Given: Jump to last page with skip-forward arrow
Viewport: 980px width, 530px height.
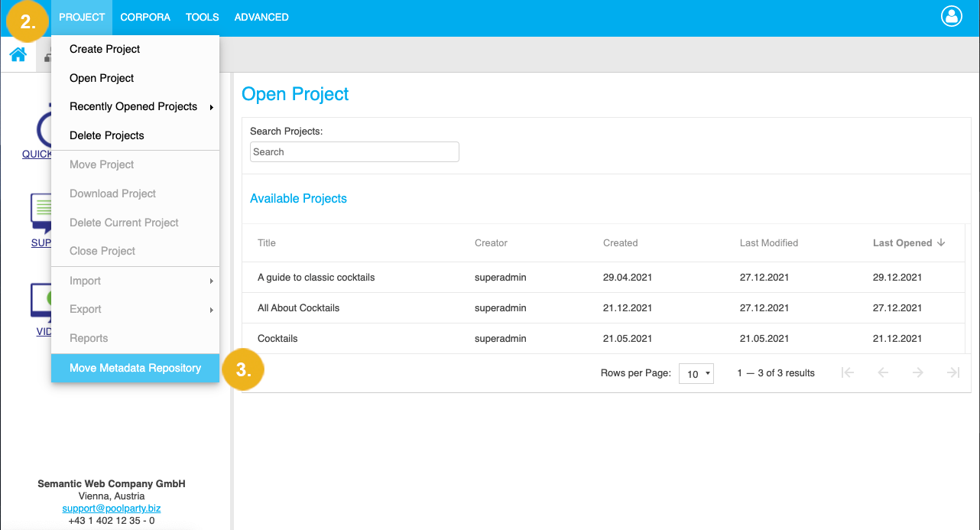Looking at the screenshot, I should tap(952, 372).
